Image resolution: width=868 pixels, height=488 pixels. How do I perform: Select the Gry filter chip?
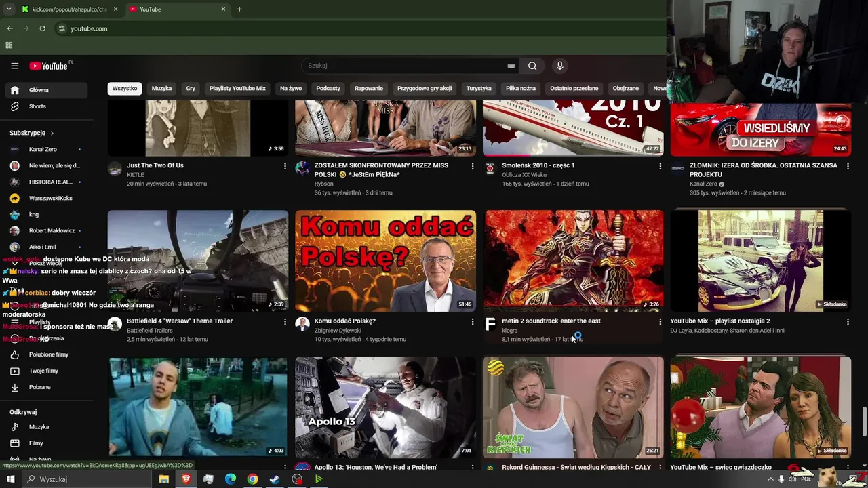click(x=191, y=88)
